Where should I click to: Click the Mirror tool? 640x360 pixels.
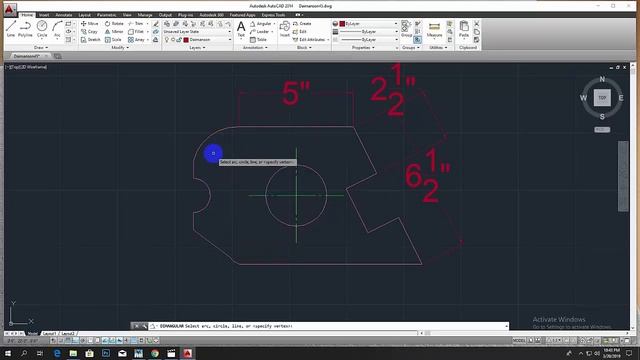(x=114, y=31)
